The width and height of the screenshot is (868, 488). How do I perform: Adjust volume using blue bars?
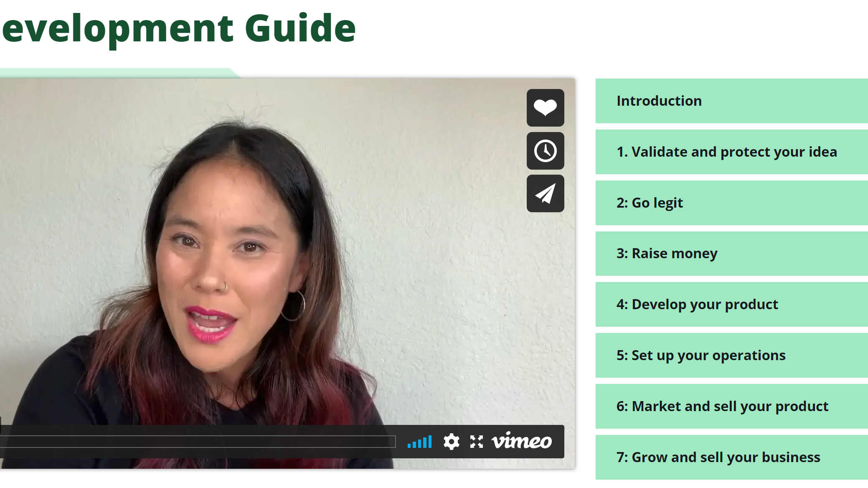click(x=419, y=442)
